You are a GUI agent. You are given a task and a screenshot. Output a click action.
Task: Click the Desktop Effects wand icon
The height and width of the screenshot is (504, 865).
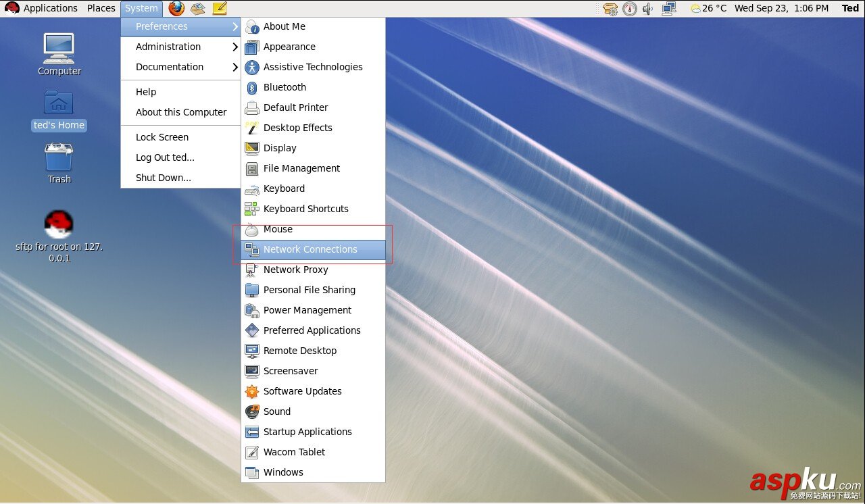(x=252, y=128)
